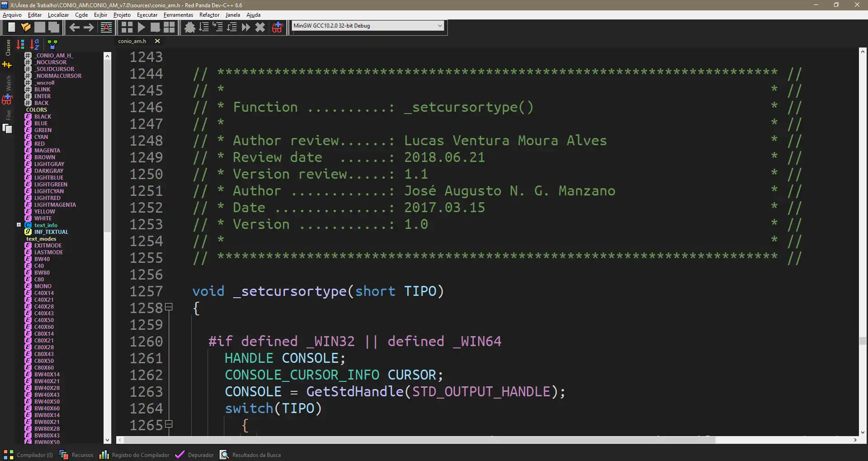Collapse the code fold at line 1265

tap(169, 424)
